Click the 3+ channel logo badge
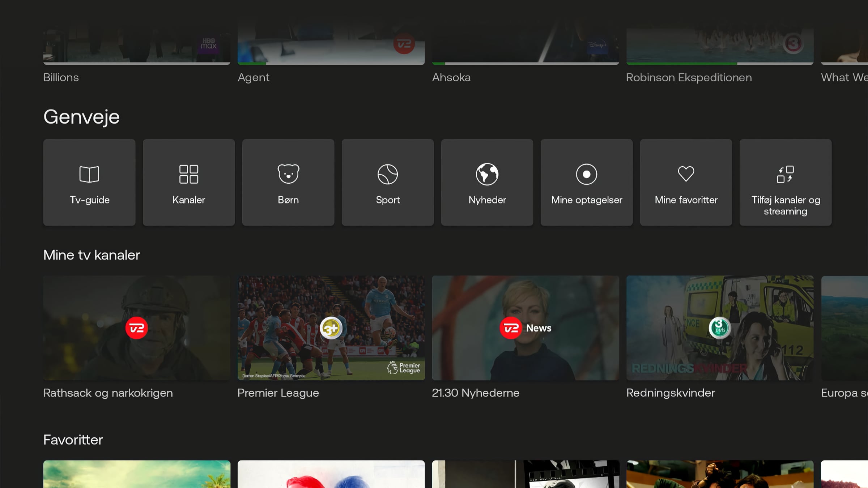The width and height of the screenshot is (868, 488). point(331,328)
